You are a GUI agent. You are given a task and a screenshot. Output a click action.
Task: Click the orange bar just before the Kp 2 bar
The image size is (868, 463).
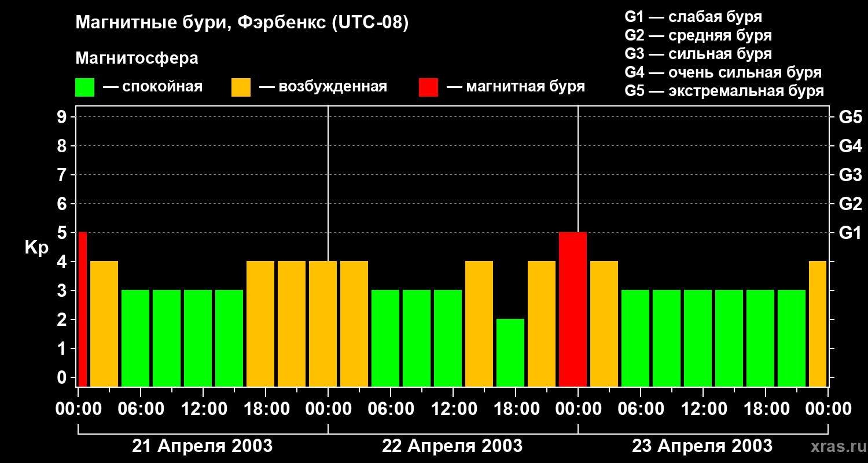(x=479, y=324)
